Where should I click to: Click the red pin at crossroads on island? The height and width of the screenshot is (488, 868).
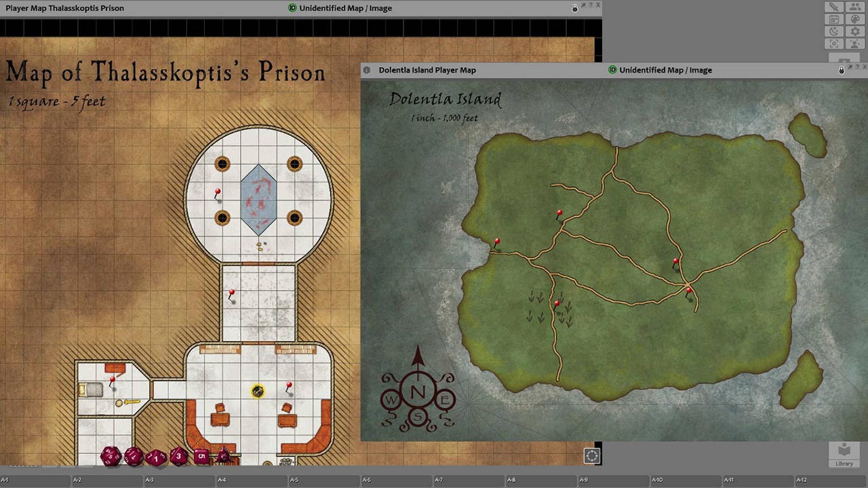(689, 291)
